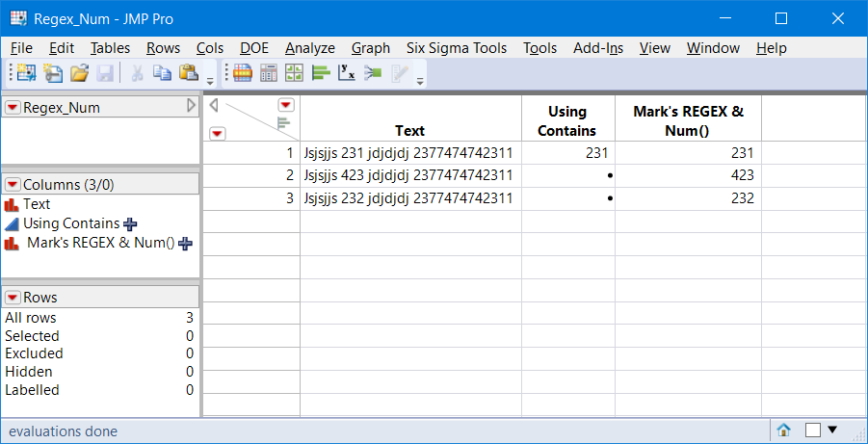Screen dimensions: 868x444
Task: Toggle the status bar checkbox square
Action: [x=813, y=431]
